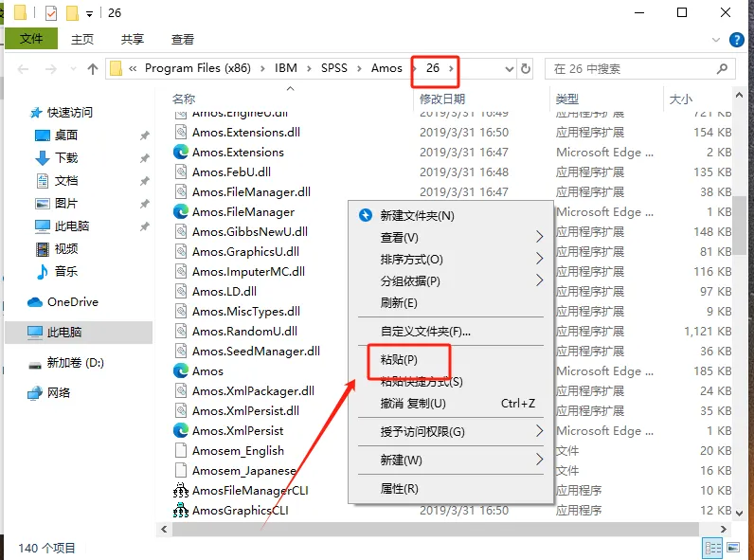Viewport: 754px width, 560px height.
Task: Open Downloads (下载) in Quick access
Action: 66,158
